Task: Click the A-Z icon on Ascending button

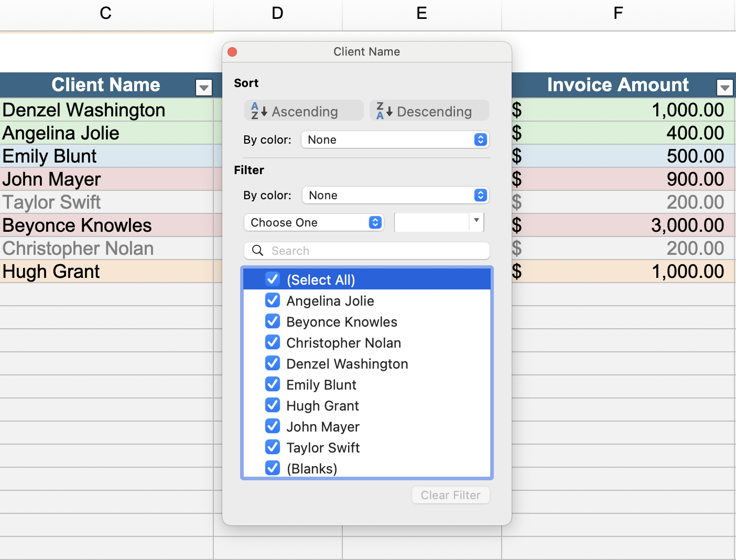Action: coord(257,111)
